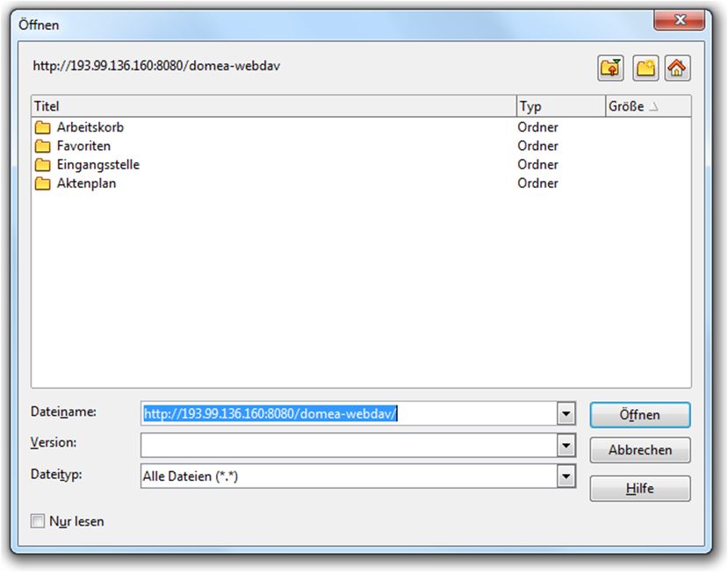The width and height of the screenshot is (728, 573).
Task: Sort list by Typ column header
Action: point(559,106)
